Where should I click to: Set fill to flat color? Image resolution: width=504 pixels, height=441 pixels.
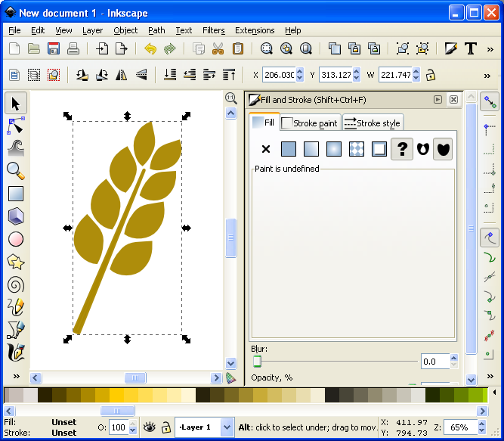pyautogui.click(x=289, y=149)
